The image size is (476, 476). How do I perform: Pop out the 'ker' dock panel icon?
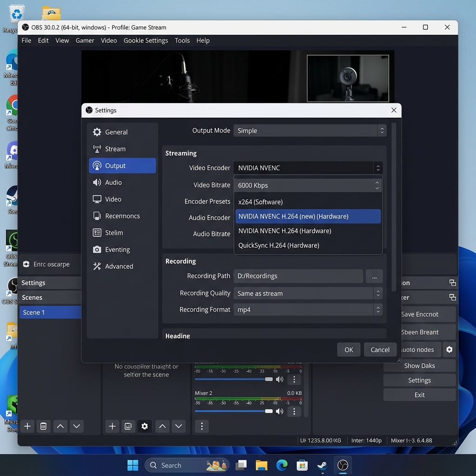(452, 297)
